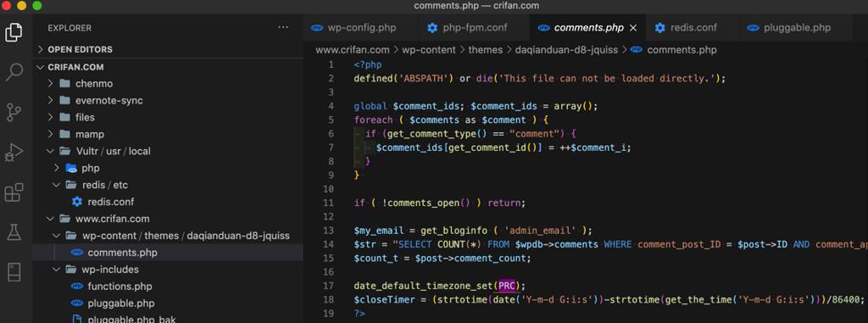Click the PHP icon on comments.php tab
Image resolution: width=868 pixels, height=323 pixels.
point(543,28)
